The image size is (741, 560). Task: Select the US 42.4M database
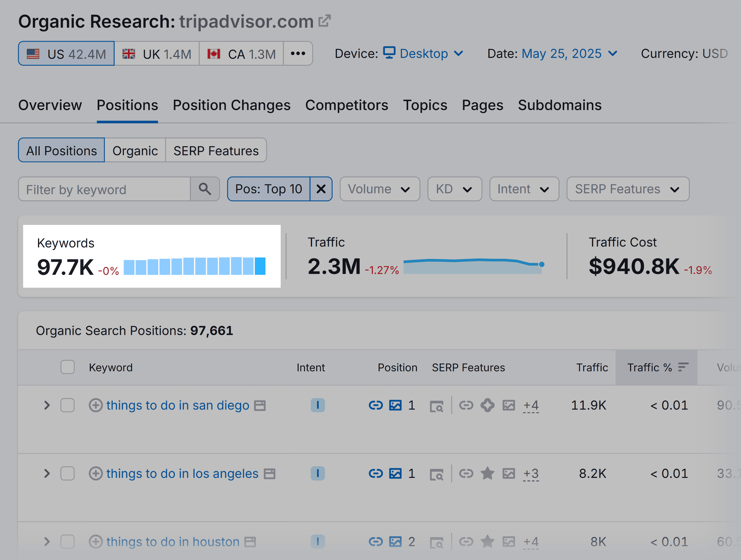[66, 54]
